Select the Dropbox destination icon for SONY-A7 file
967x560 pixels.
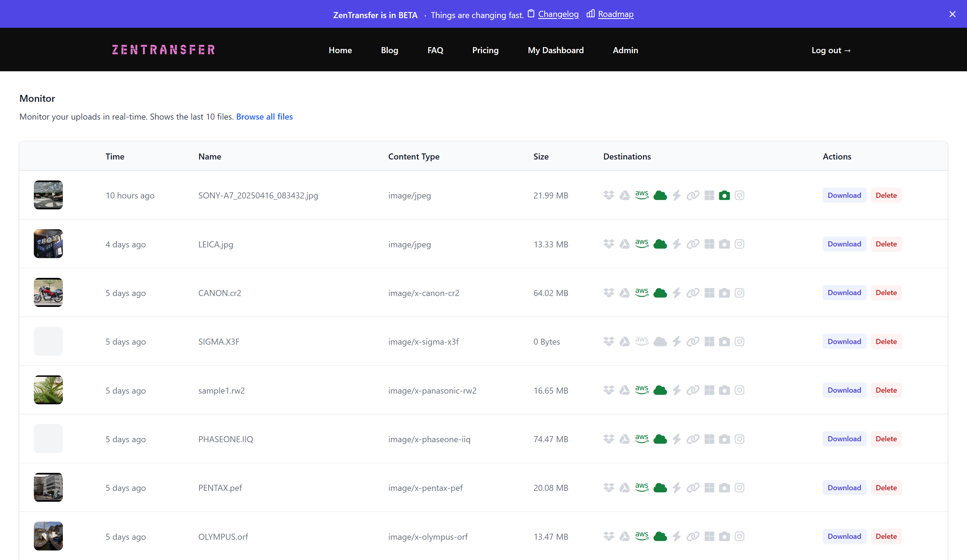pyautogui.click(x=608, y=195)
